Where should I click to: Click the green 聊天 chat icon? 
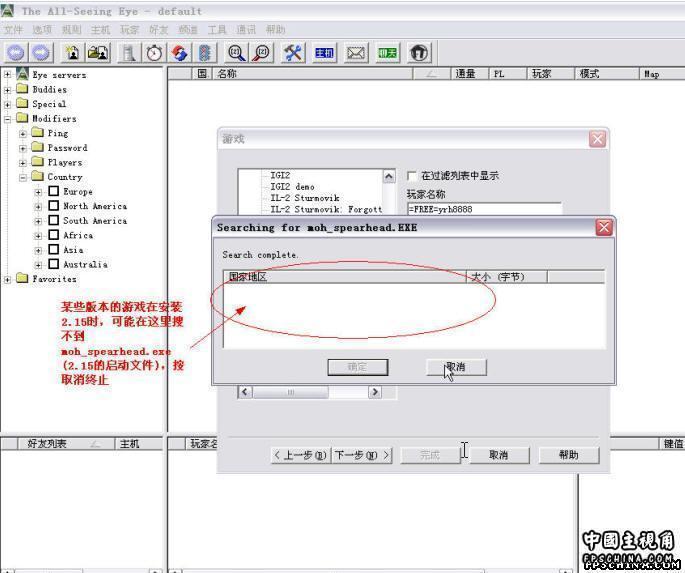point(387,53)
